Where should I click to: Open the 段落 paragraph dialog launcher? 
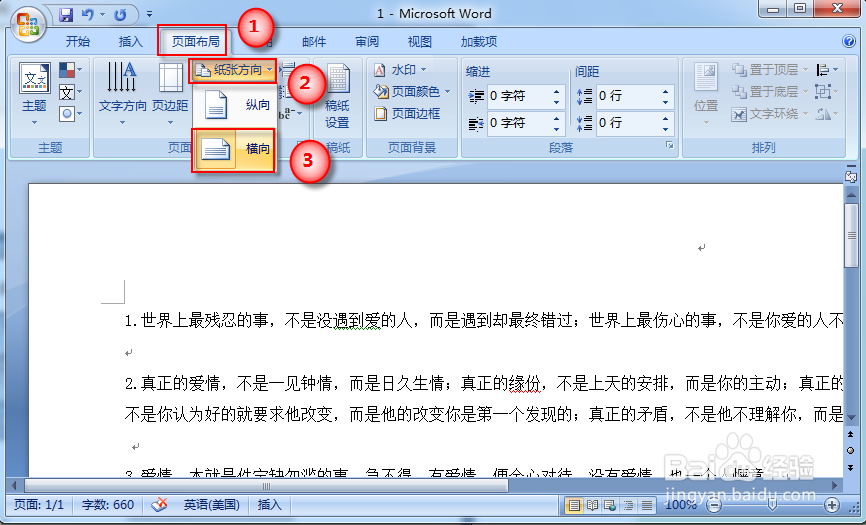(670, 145)
